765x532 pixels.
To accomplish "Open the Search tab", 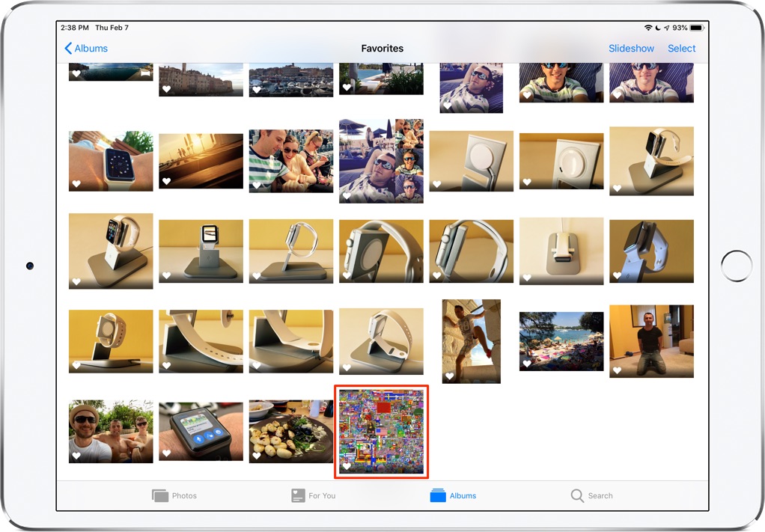I will (x=591, y=495).
